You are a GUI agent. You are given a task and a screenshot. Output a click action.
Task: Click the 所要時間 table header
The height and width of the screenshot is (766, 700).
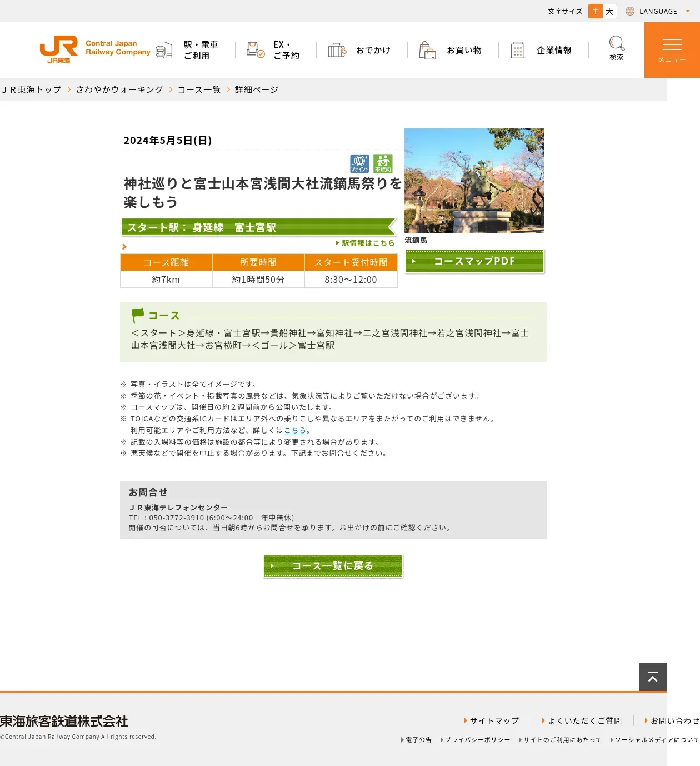pyautogui.click(x=258, y=262)
